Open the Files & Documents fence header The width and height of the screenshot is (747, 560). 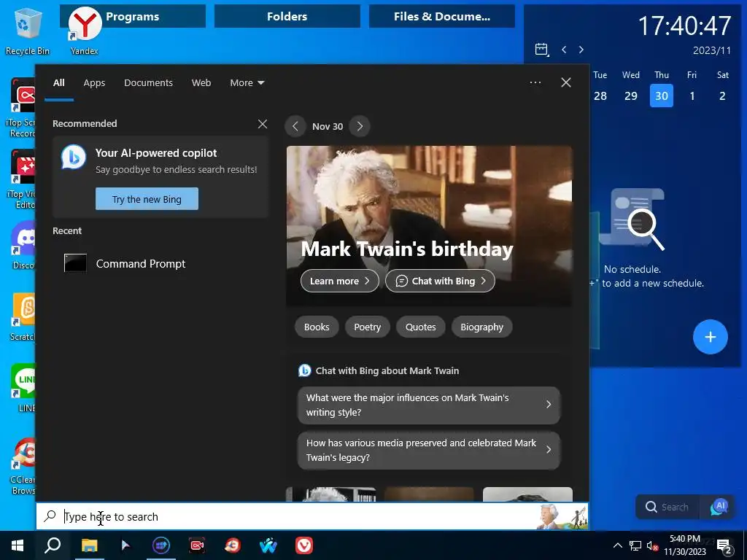point(442,16)
